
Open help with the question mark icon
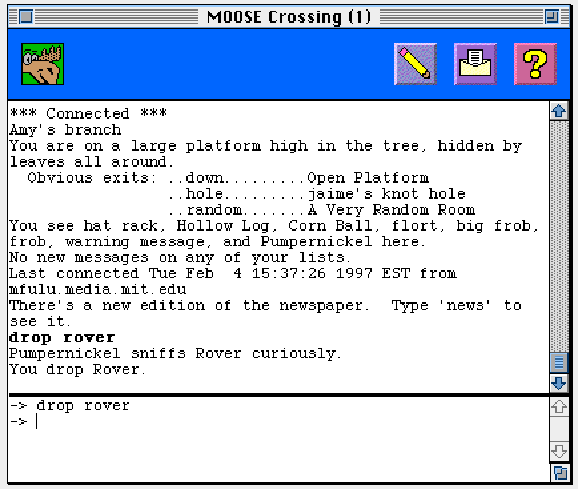[535, 64]
